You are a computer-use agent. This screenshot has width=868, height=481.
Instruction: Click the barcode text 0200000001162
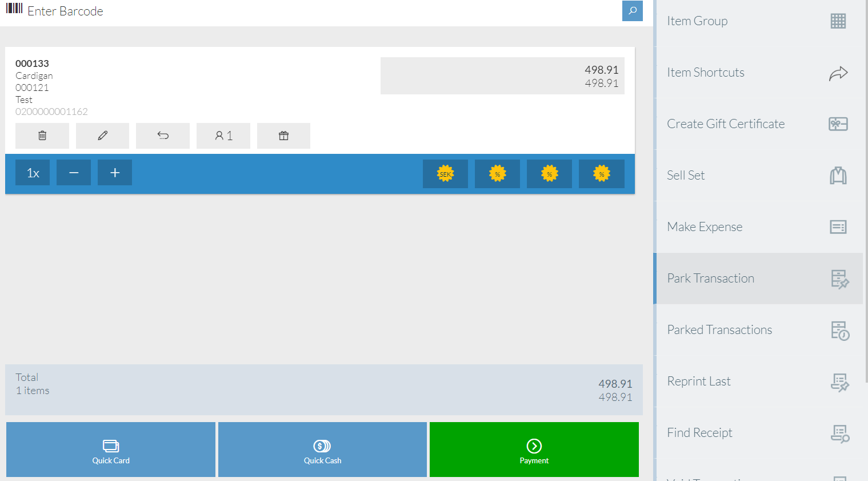(x=51, y=112)
